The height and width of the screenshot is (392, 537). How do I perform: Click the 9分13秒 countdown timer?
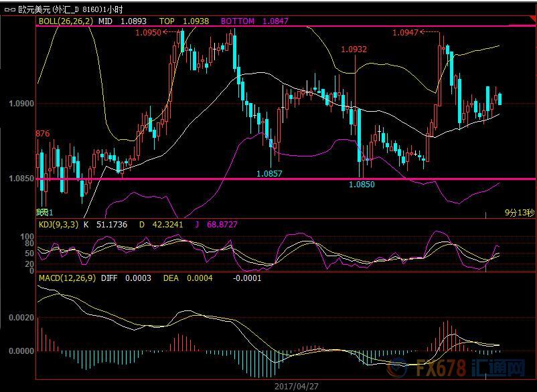[519, 212]
